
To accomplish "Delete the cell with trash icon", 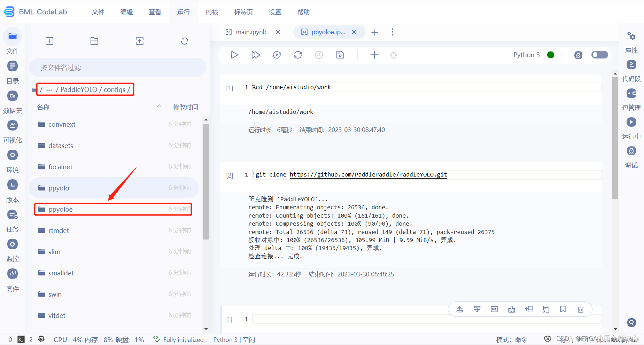I will [581, 309].
